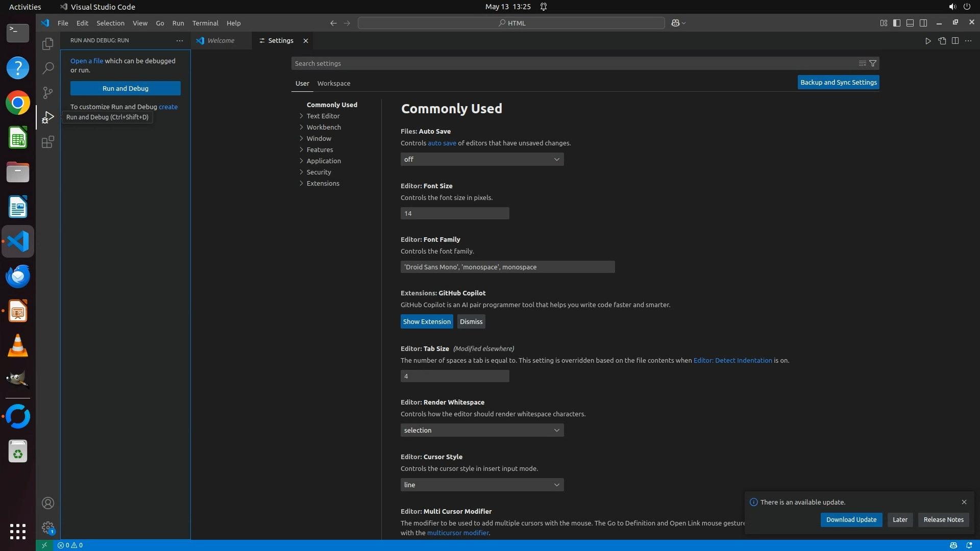Open the Terminal menu
980x551 pixels.
pyautogui.click(x=205, y=23)
